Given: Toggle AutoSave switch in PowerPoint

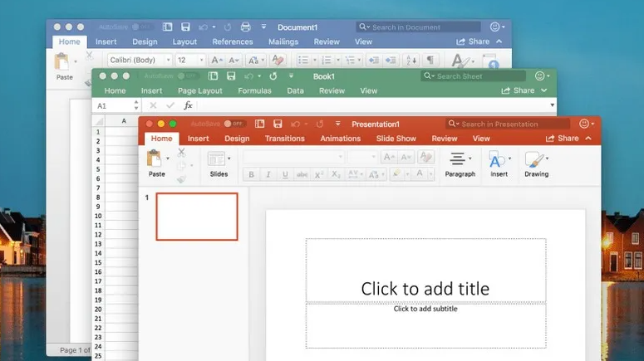Looking at the screenshot, I should pos(235,124).
